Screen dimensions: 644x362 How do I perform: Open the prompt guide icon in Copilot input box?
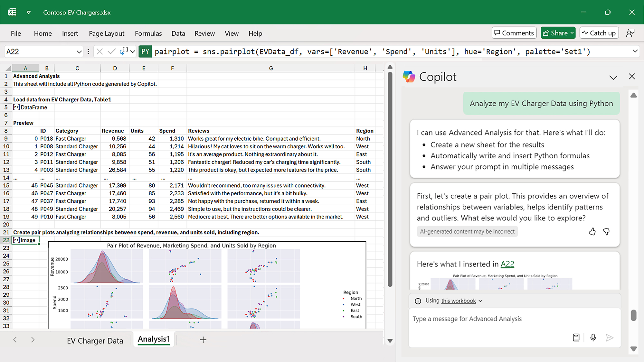coord(576,338)
